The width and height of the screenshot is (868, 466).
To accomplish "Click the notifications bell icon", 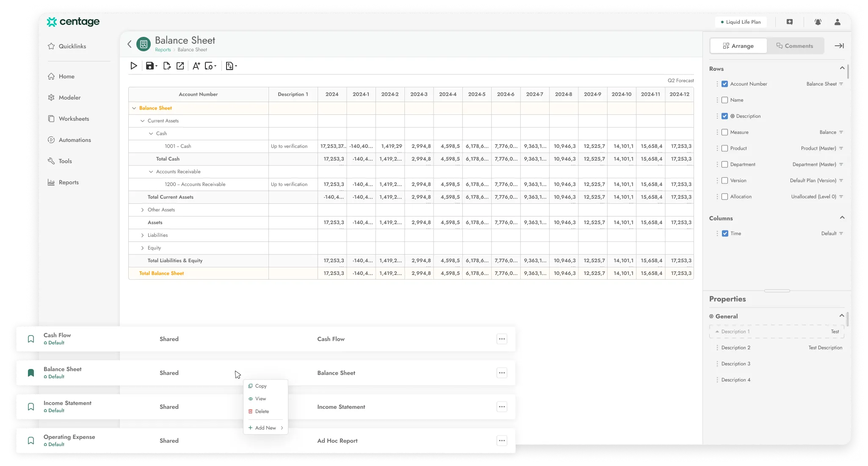I will (x=818, y=22).
